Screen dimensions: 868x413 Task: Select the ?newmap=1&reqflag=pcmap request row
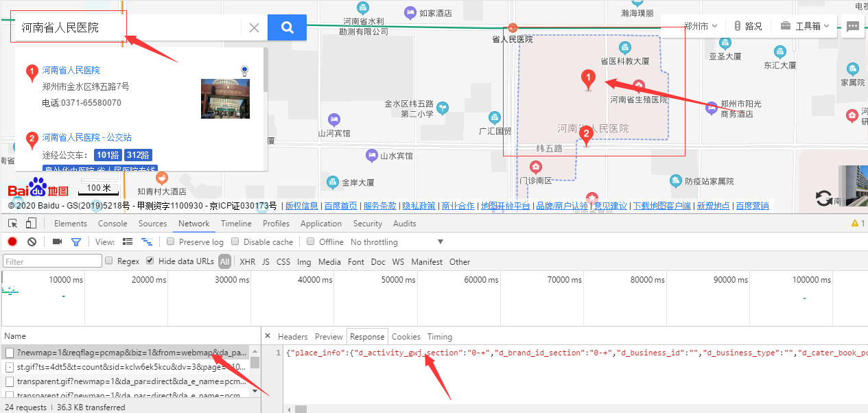tap(126, 352)
